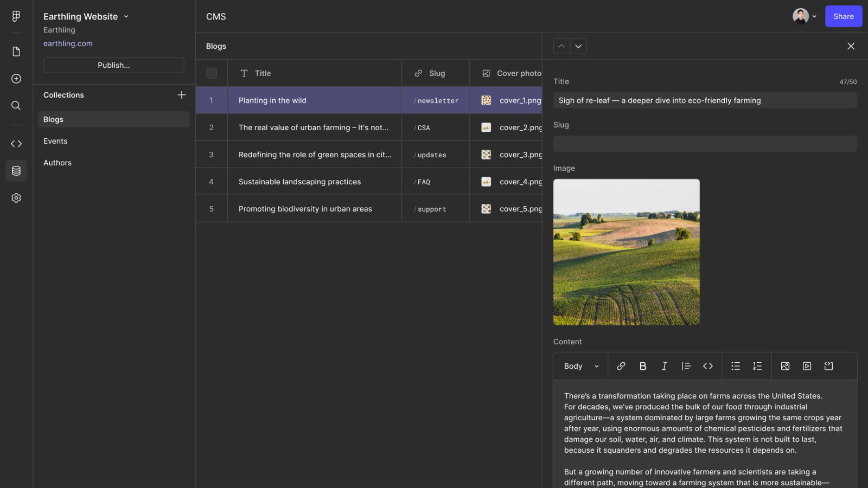Go to next item with down arrow
This screenshot has height=488, width=868.
(578, 46)
